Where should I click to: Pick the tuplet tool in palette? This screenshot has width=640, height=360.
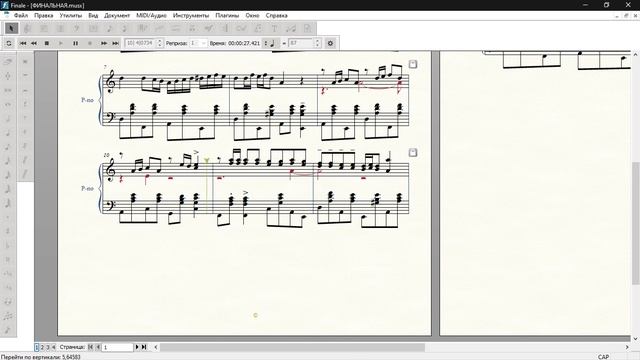(x=8, y=316)
